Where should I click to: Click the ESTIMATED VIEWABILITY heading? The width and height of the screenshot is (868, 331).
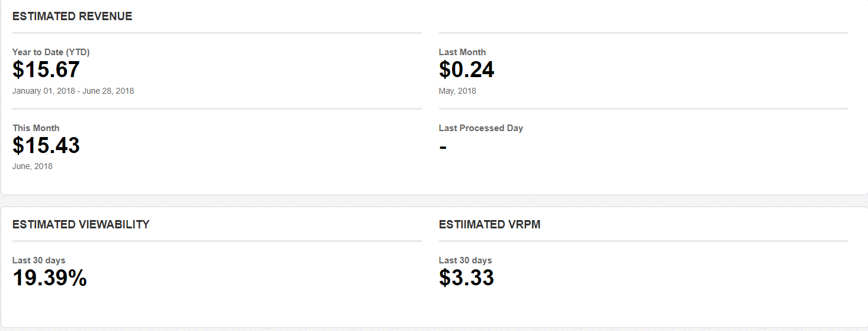81,225
